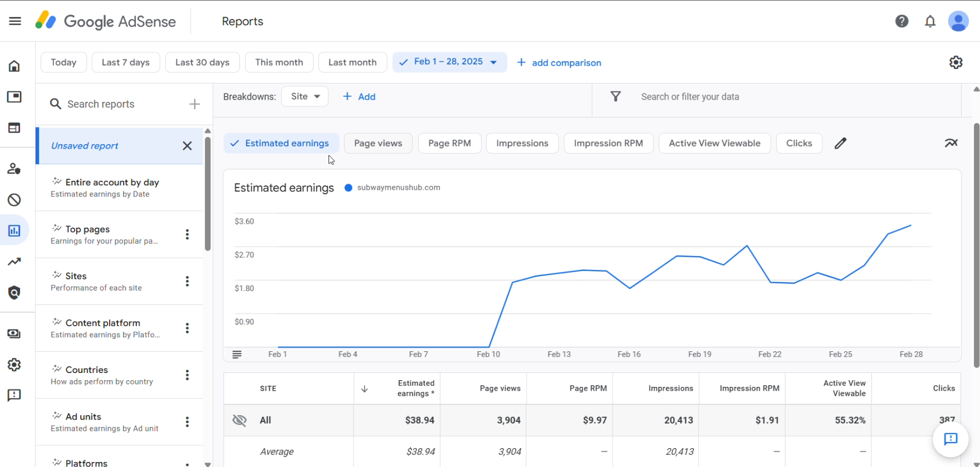Open the account profile avatar
Screen dimensions: 980x467
click(958, 21)
